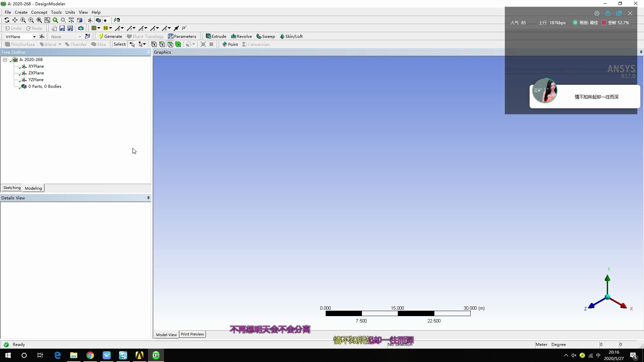Switch selection to single select mode

click(132, 44)
